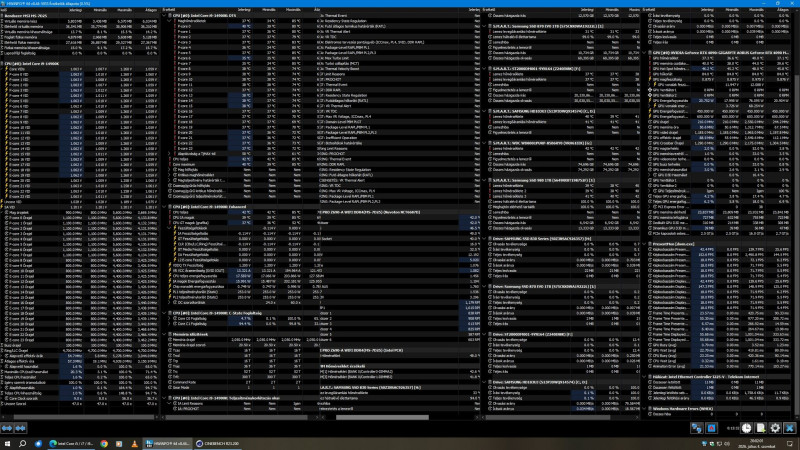Collapse Drive: ST2000DM001 group

[x=485, y=334]
